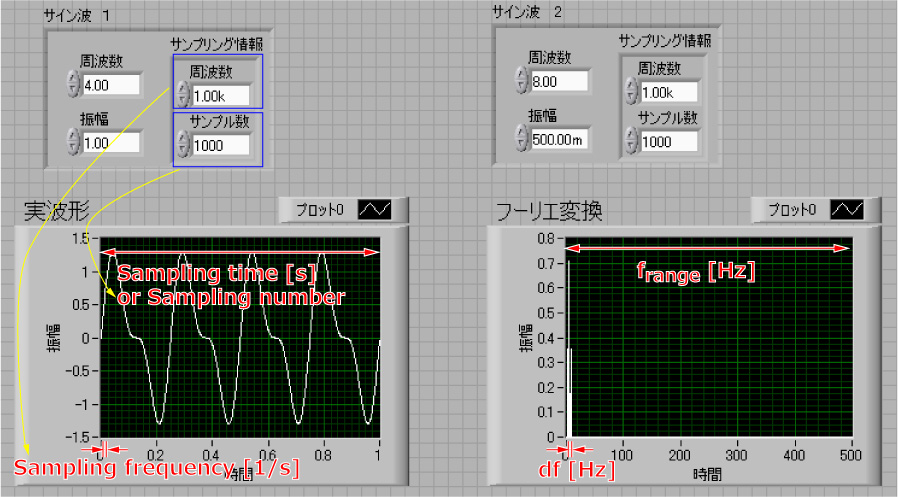This screenshot has height=497, width=898.
Task: Select the 8.00 frequency field of サイン波 2
Action: click(x=558, y=81)
